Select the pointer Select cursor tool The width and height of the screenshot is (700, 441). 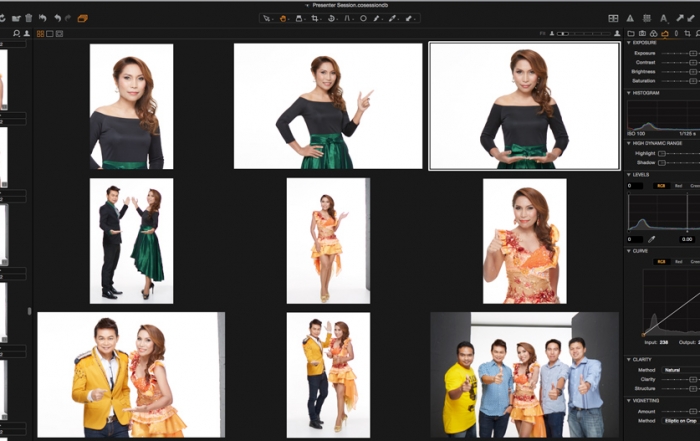[267, 18]
